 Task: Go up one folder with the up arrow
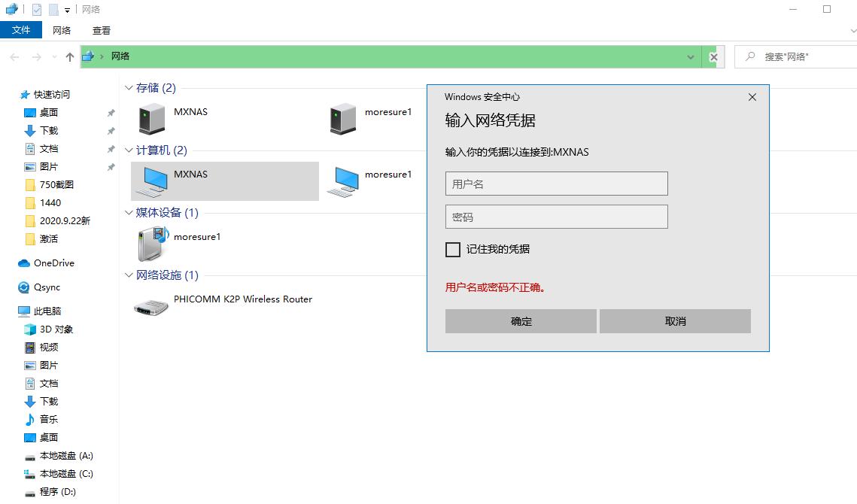click(70, 57)
